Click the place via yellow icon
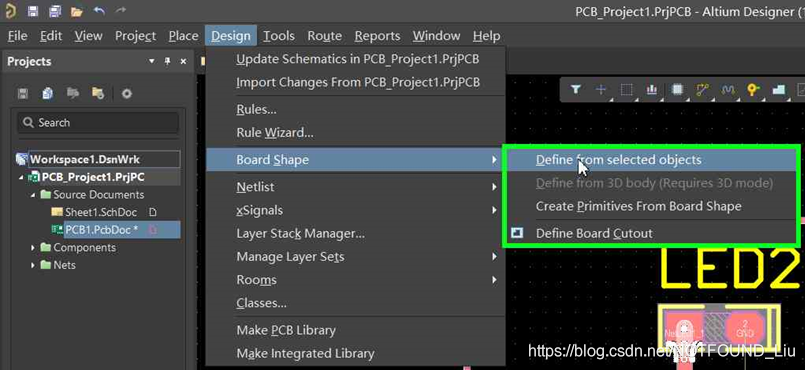 tap(753, 90)
